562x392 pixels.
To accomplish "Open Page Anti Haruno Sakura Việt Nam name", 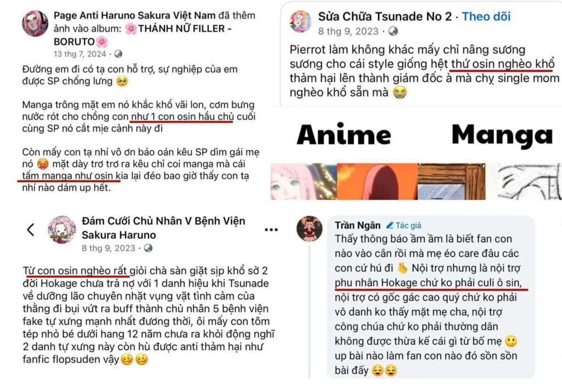I will pos(134,15).
